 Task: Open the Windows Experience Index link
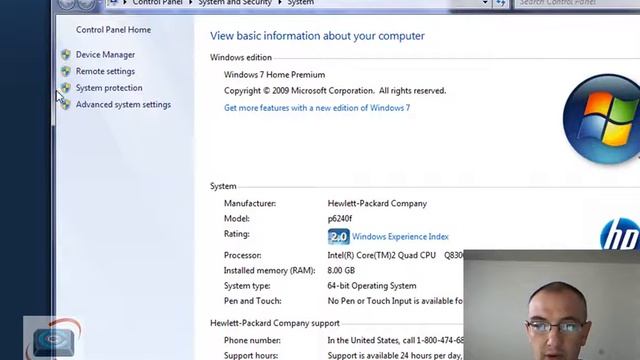click(400, 236)
